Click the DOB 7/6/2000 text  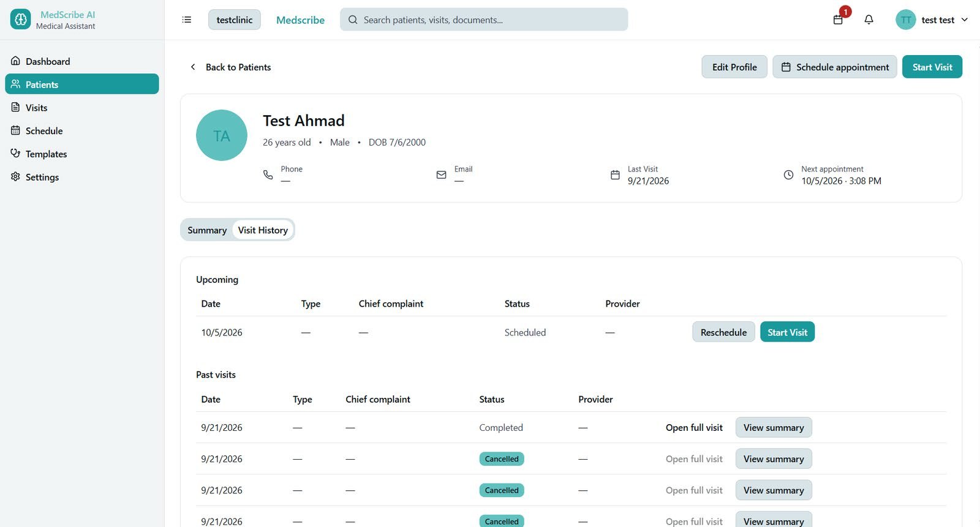tap(397, 142)
